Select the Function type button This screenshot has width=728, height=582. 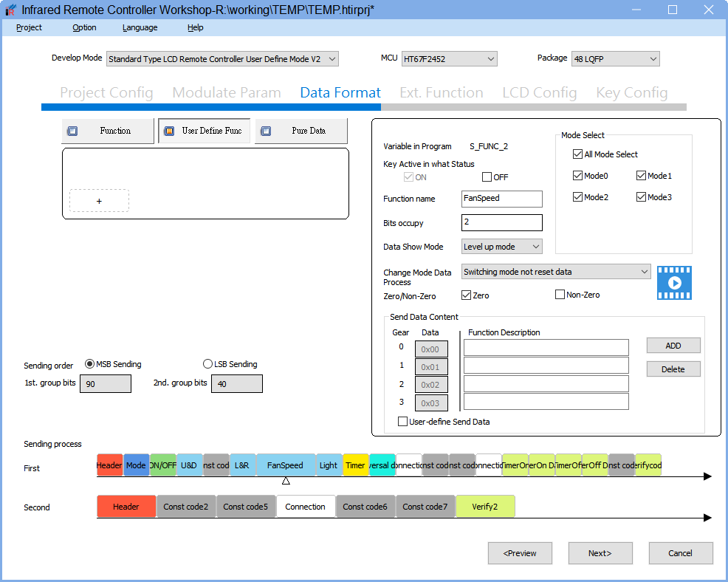coord(108,131)
